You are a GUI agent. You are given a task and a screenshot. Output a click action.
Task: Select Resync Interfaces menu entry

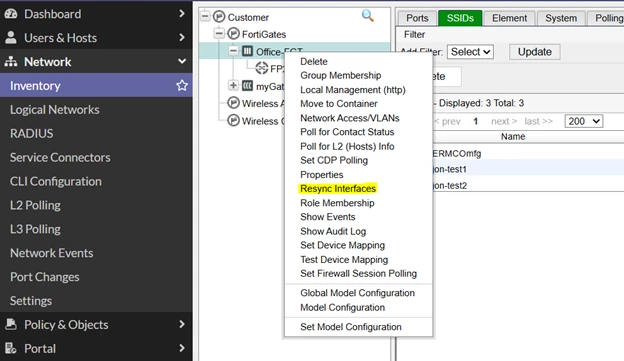click(338, 189)
